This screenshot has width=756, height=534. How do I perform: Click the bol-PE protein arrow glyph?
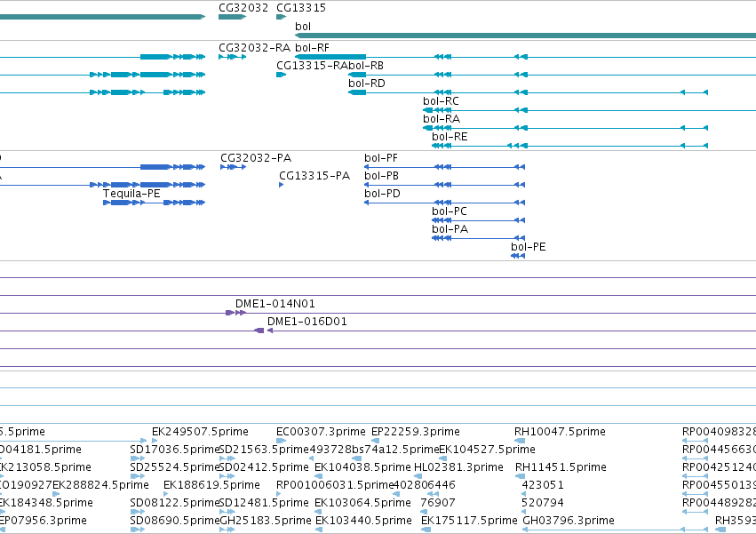coord(518,256)
